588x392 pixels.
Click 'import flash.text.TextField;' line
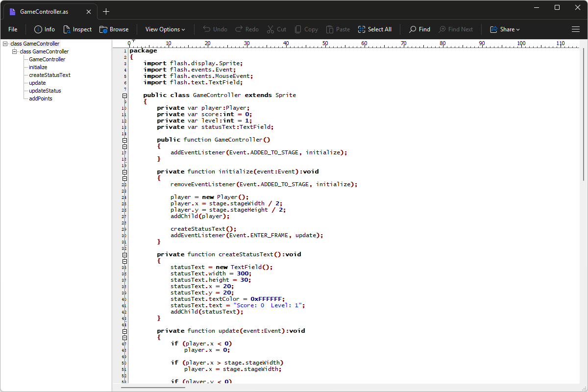pos(193,82)
